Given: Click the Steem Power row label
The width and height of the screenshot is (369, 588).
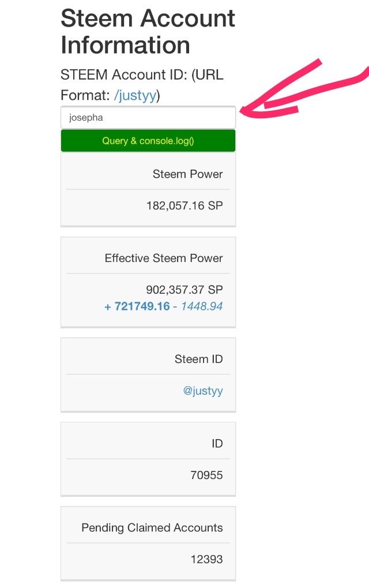Looking at the screenshot, I should 187,174.
